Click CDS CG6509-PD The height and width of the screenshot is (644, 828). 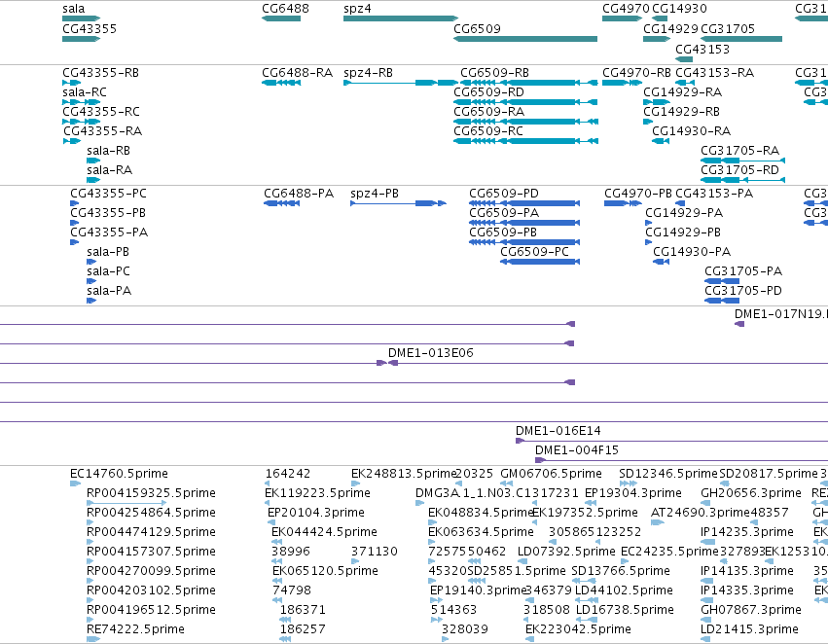[524, 203]
